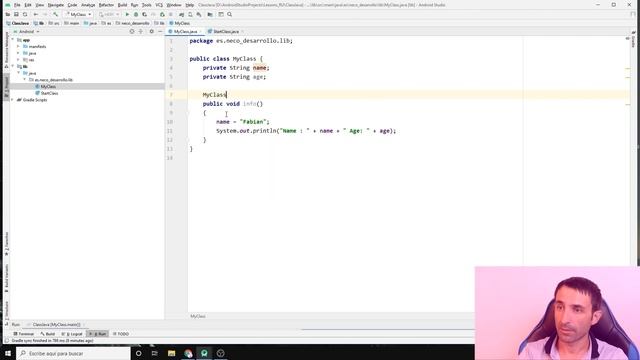Click the Stop toolbar icon
Image resolution: width=640 pixels, height=360 pixels.
coord(171,14)
